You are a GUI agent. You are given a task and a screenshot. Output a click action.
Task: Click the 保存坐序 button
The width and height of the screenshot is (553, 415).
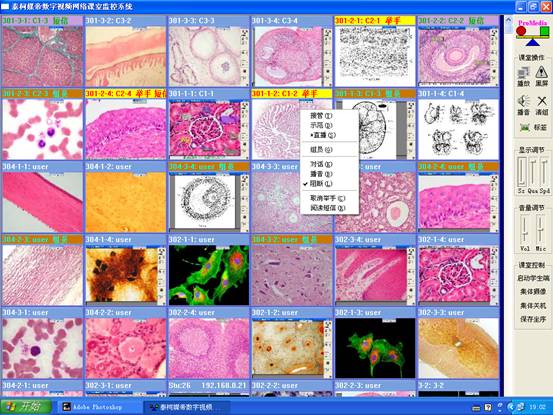[x=533, y=319]
